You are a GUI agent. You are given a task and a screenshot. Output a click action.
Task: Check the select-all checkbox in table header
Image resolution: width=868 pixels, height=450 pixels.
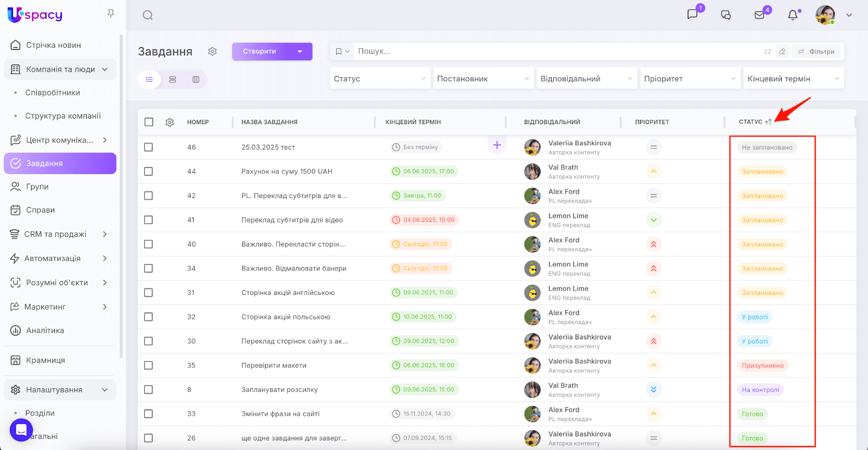pyautogui.click(x=149, y=122)
